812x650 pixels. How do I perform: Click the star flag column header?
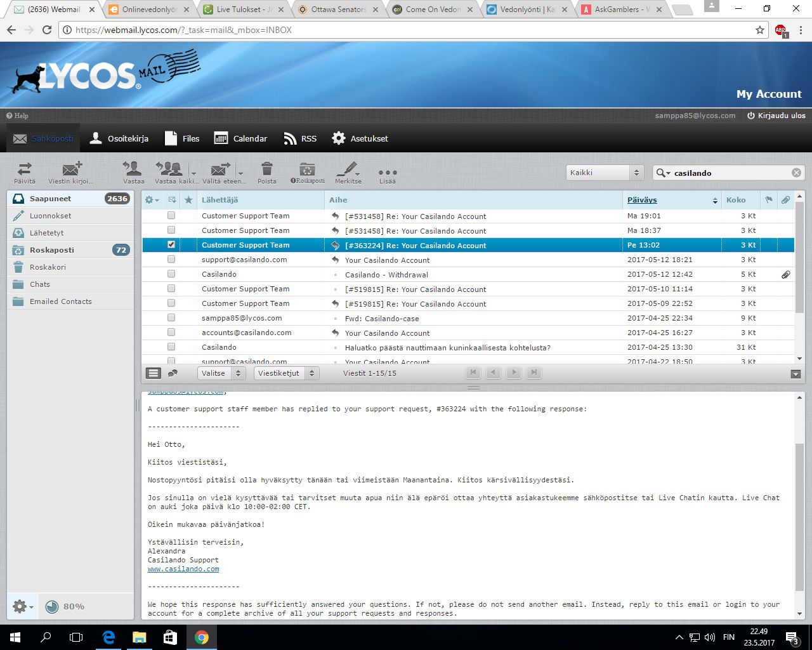click(x=188, y=200)
